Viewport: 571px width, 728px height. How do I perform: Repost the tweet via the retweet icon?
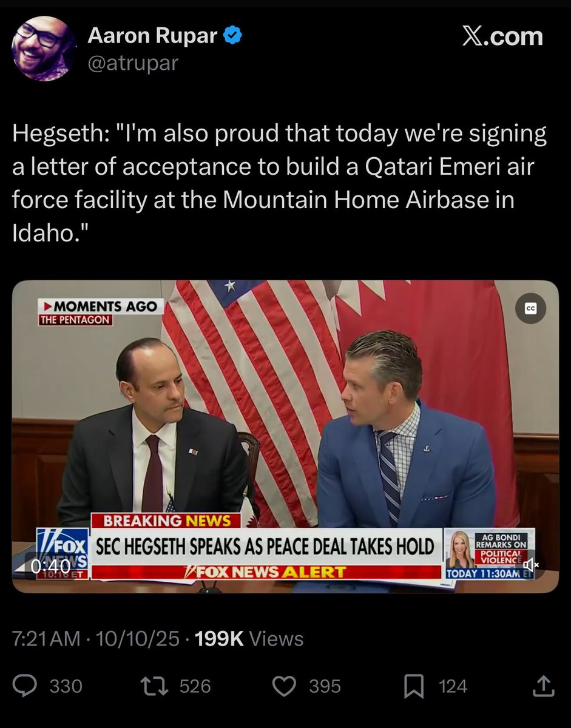click(154, 686)
